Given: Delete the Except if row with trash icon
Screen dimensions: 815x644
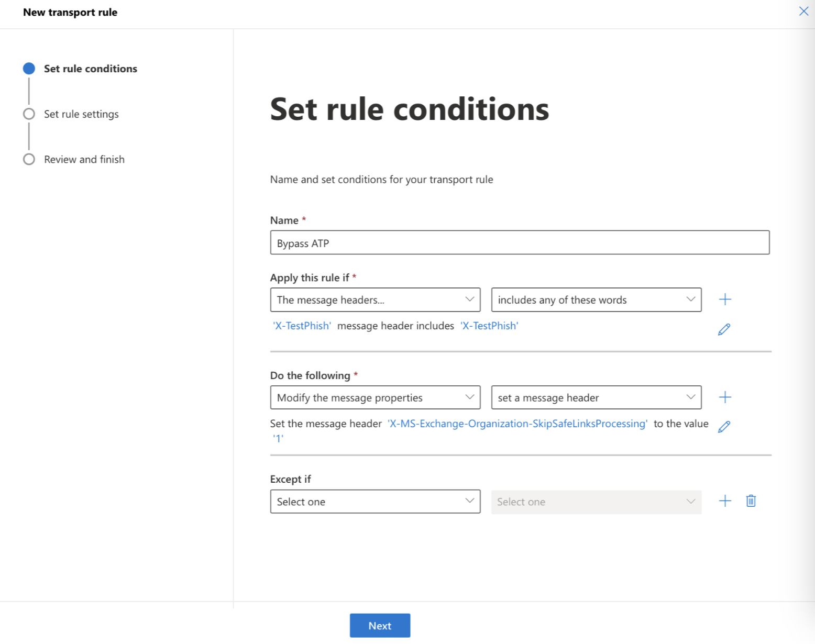Looking at the screenshot, I should [x=751, y=501].
